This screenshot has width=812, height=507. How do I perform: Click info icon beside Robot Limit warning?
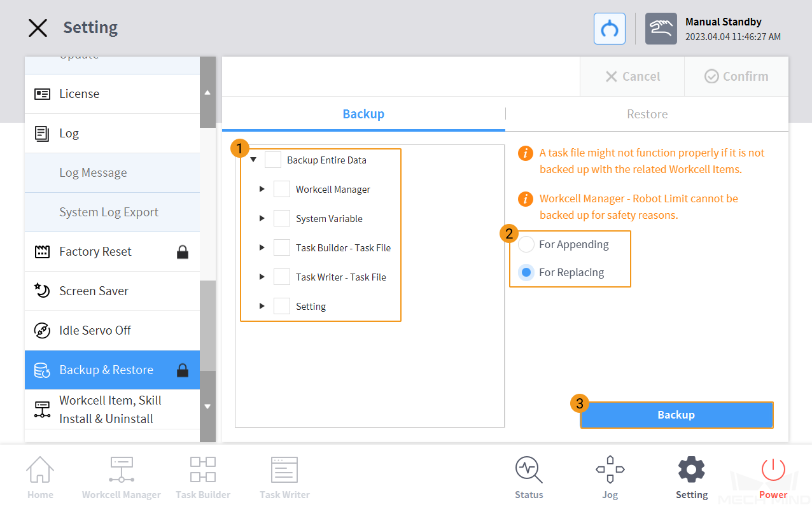pos(526,199)
